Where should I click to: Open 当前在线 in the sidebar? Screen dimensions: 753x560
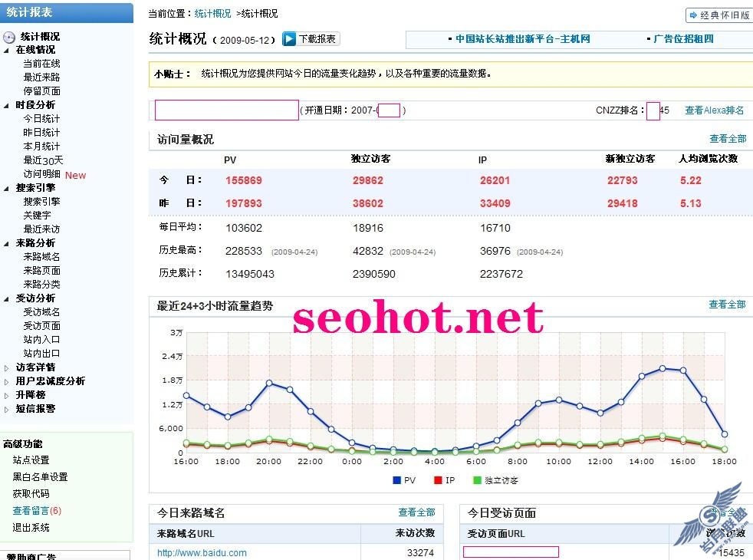click(x=41, y=64)
